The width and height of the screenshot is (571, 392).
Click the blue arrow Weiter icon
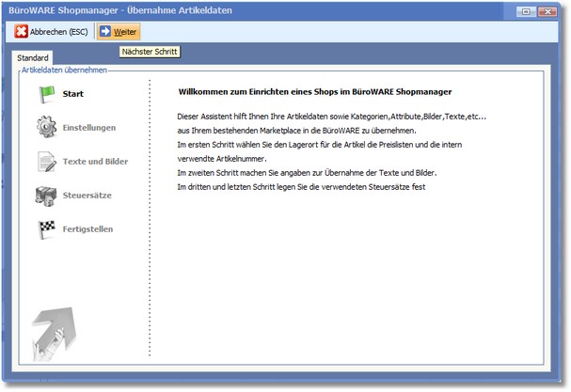tap(105, 31)
